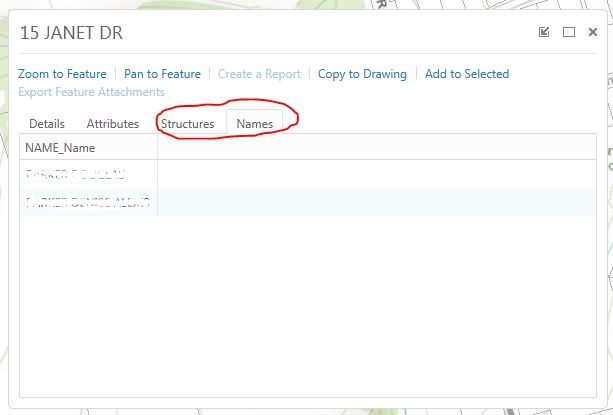Select the second blurred name row

pos(308,202)
